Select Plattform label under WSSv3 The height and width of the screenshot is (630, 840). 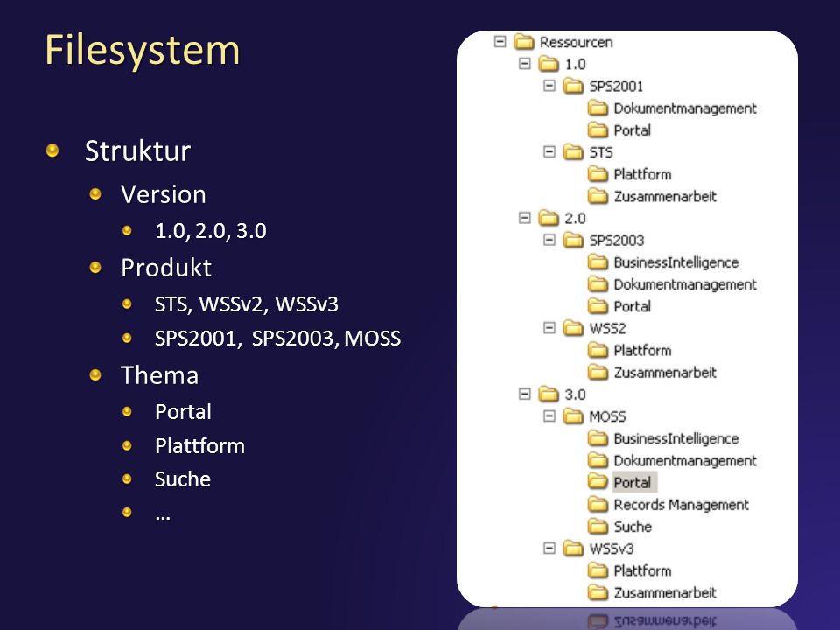[x=642, y=570]
